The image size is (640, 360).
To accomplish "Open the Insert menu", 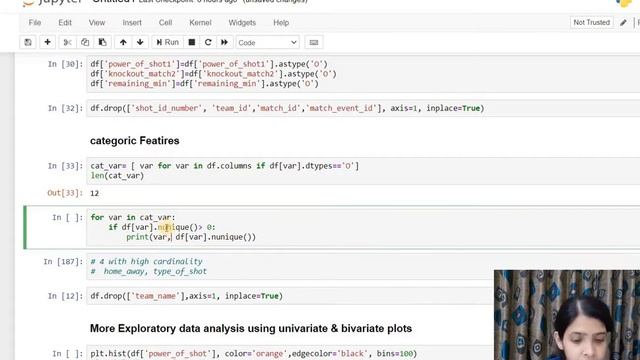I will pyautogui.click(x=132, y=23).
